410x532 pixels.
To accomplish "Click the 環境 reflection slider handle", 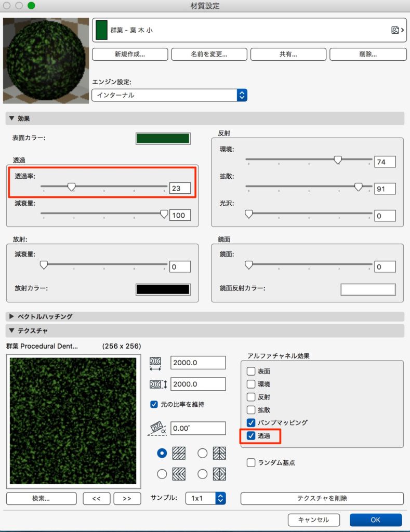I will click(338, 160).
